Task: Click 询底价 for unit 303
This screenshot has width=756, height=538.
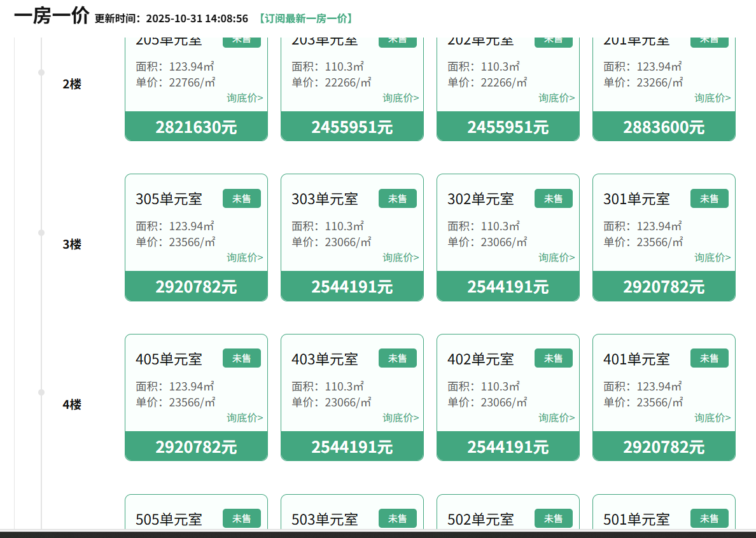Action: coord(400,258)
